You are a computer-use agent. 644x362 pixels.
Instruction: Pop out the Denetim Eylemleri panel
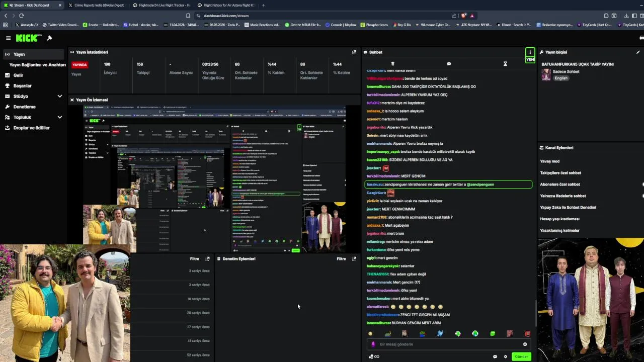[354, 258]
